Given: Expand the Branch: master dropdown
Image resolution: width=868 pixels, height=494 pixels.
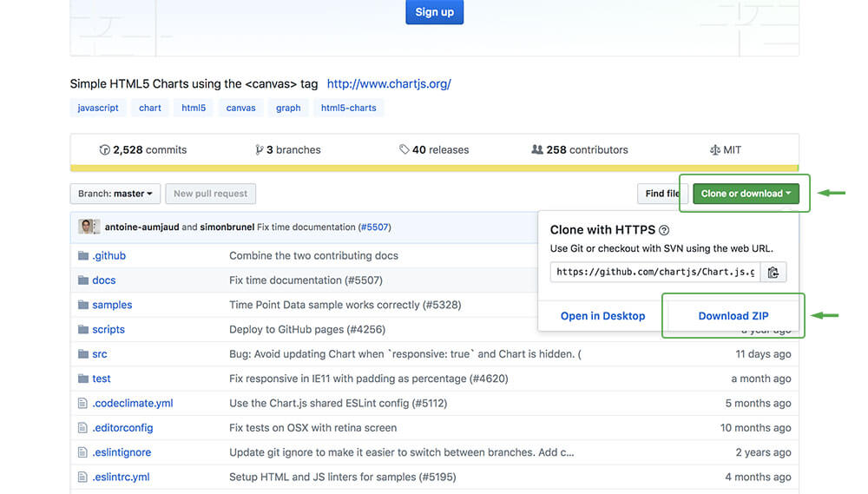Looking at the screenshot, I should pos(115,194).
